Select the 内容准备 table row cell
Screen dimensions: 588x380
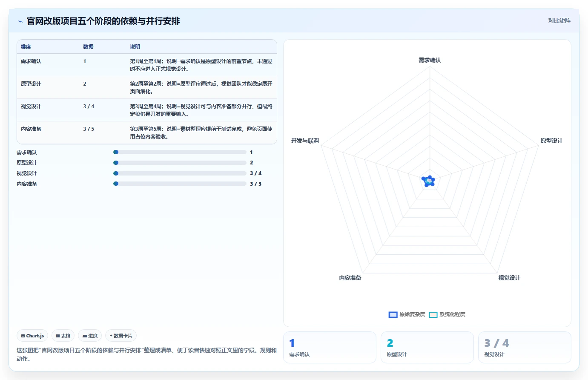pos(31,129)
